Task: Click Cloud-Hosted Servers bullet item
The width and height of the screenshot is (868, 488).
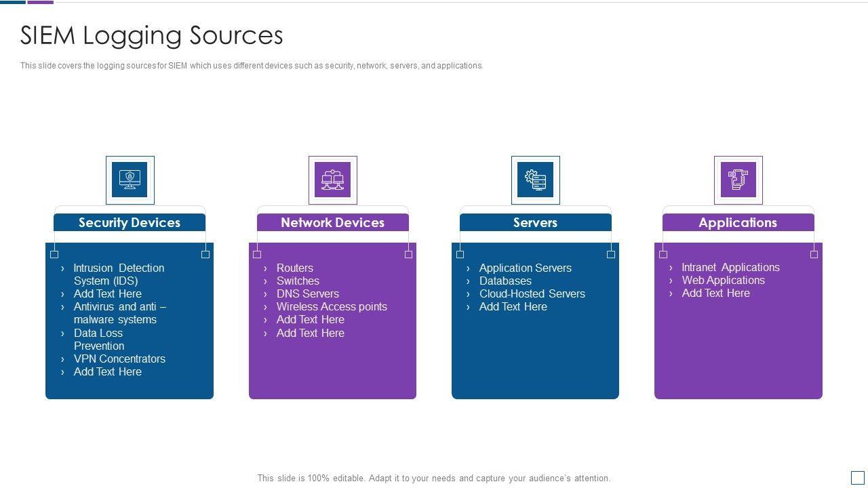Action: coord(532,293)
